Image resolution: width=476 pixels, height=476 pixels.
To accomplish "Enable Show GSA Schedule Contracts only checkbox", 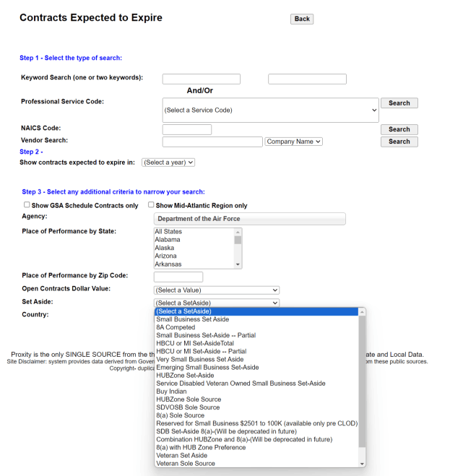I will tap(27, 204).
